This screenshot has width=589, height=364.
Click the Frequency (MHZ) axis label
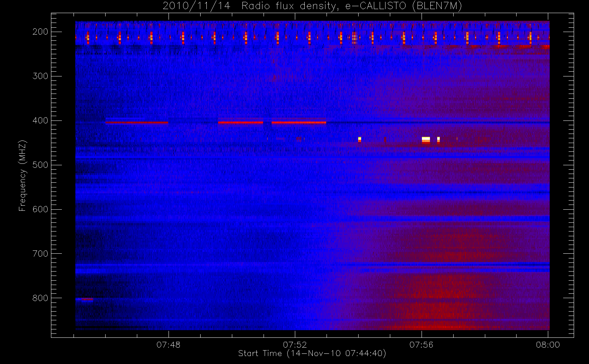click(23, 175)
